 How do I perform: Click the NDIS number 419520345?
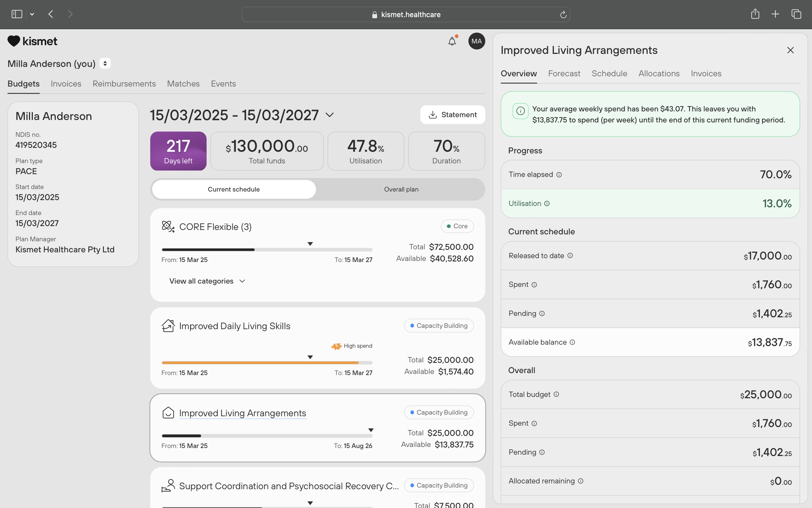point(36,145)
